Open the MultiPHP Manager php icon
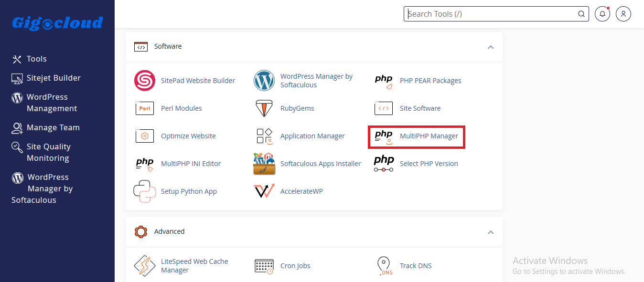The image size is (644, 282). click(x=384, y=137)
